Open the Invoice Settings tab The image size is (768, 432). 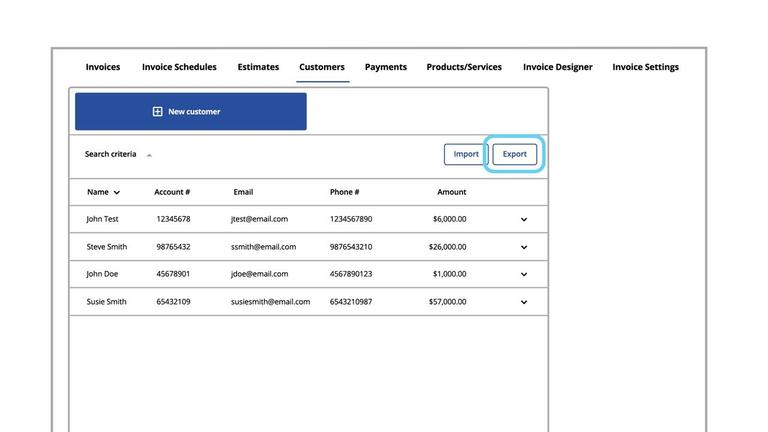coord(645,67)
